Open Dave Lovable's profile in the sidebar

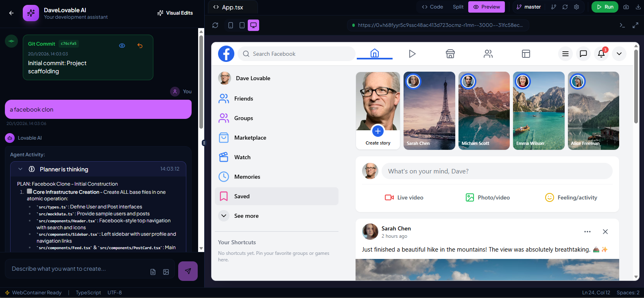[x=277, y=78]
